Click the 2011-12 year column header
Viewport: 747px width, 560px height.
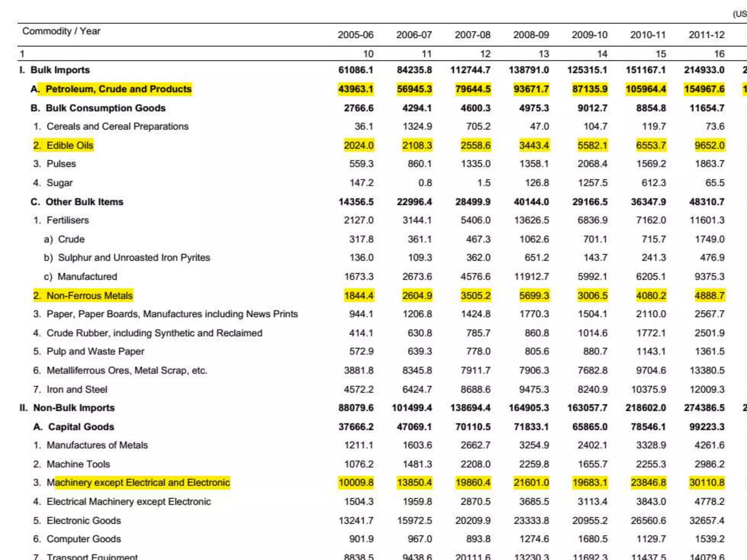tap(706, 35)
